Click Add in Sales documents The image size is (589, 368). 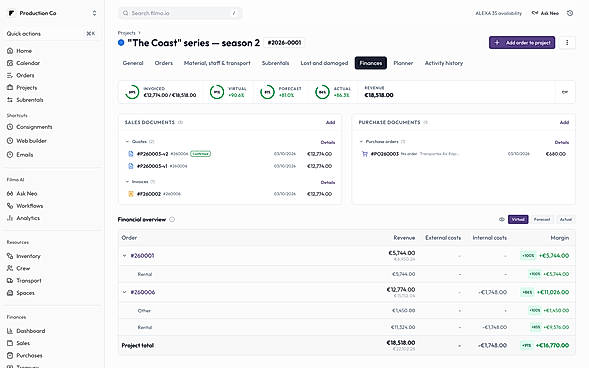click(330, 122)
